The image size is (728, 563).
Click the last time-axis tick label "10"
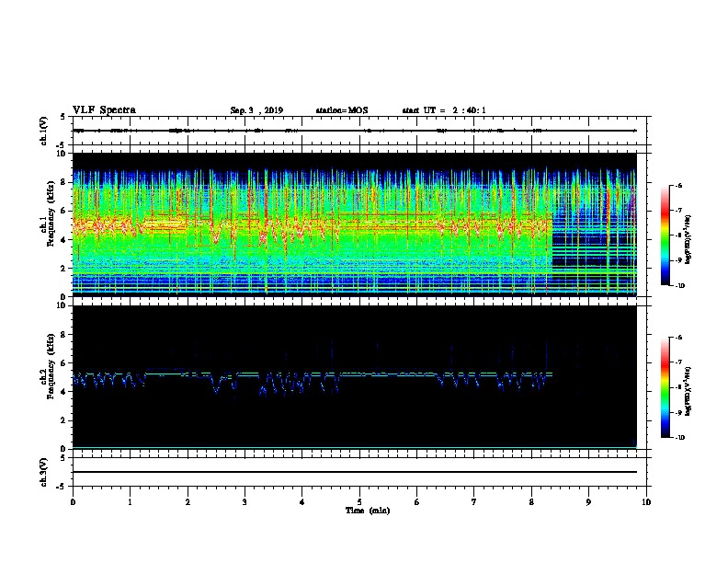coord(646,502)
